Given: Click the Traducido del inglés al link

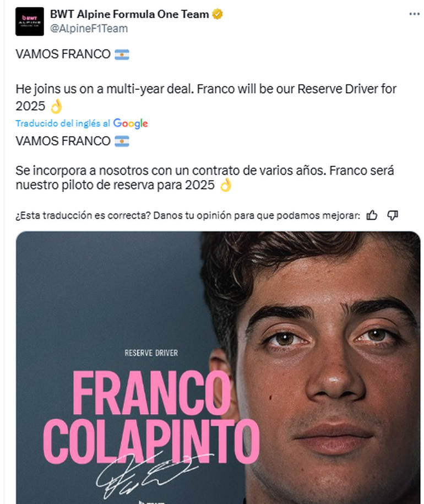Looking at the screenshot, I should (63, 123).
